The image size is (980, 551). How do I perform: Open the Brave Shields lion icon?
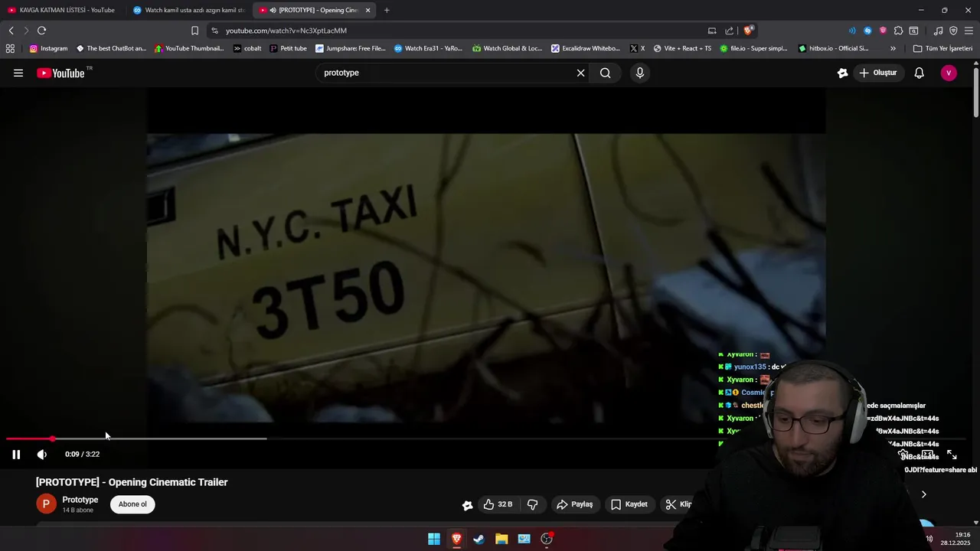tap(748, 31)
